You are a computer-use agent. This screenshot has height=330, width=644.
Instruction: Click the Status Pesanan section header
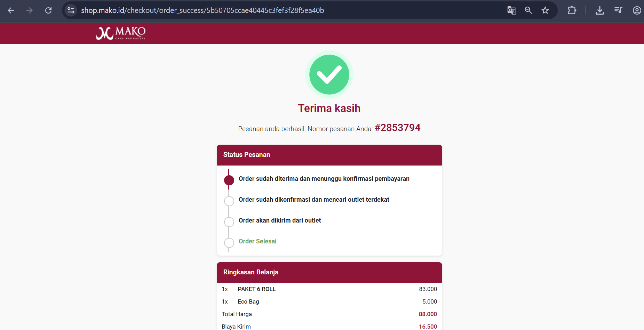pos(329,155)
